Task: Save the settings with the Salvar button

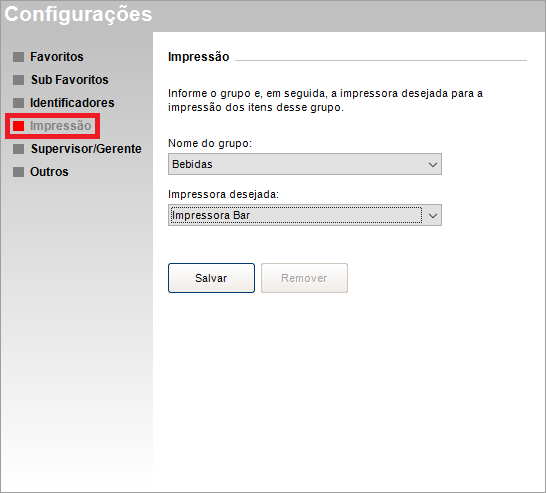Action: coord(211,278)
